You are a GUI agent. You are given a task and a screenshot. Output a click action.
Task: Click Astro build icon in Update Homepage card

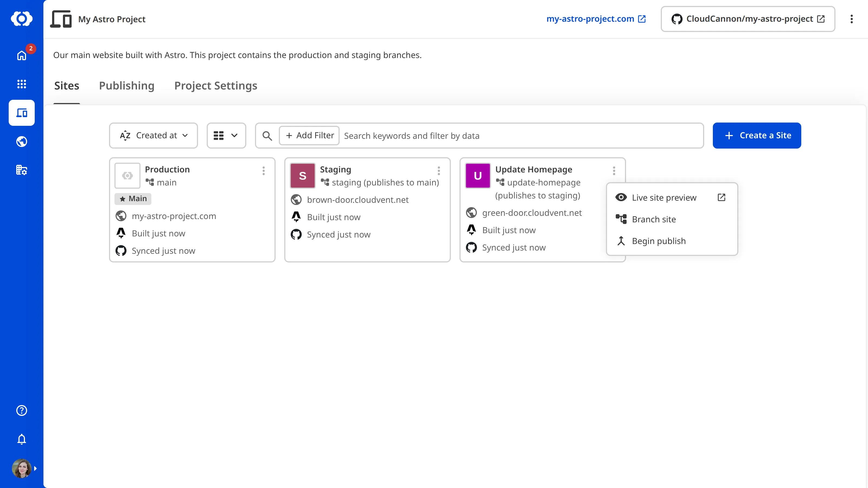[471, 230]
